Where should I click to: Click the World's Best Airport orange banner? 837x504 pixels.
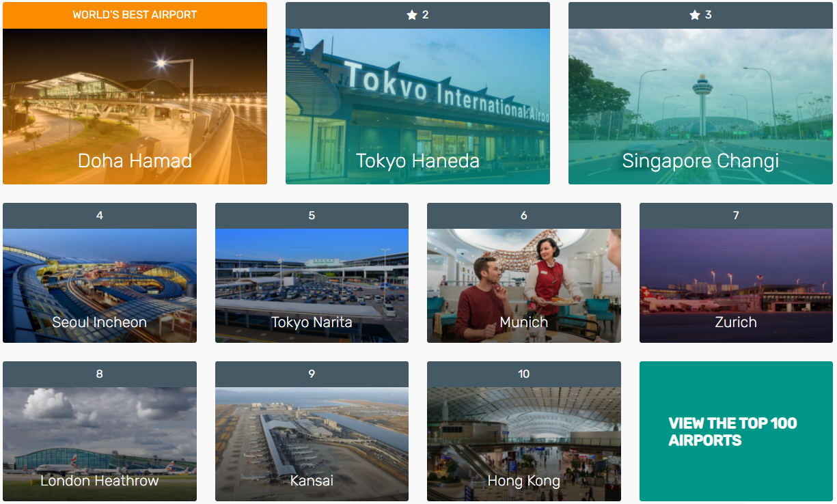pos(135,15)
